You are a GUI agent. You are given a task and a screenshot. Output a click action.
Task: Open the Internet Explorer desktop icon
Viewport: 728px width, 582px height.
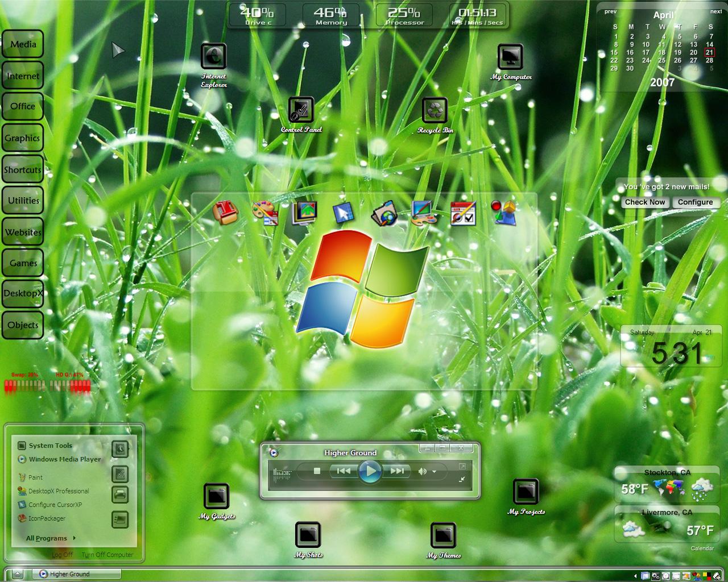tap(214, 57)
